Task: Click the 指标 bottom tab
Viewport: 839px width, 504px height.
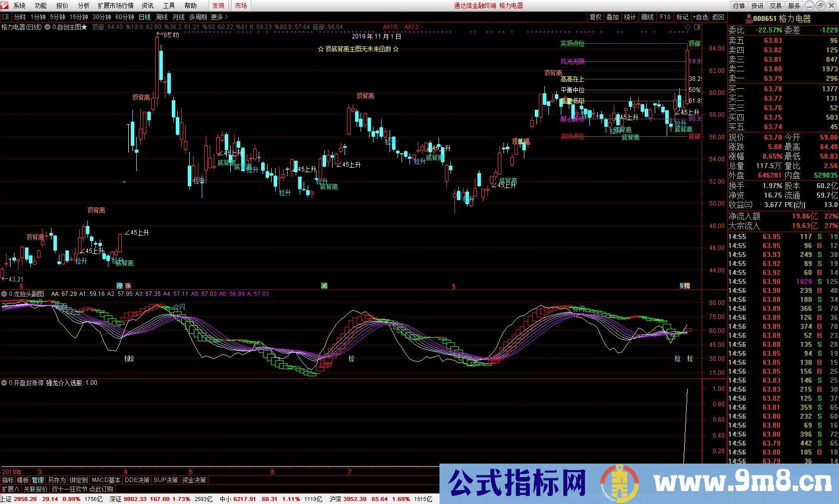Action: [x=7, y=480]
